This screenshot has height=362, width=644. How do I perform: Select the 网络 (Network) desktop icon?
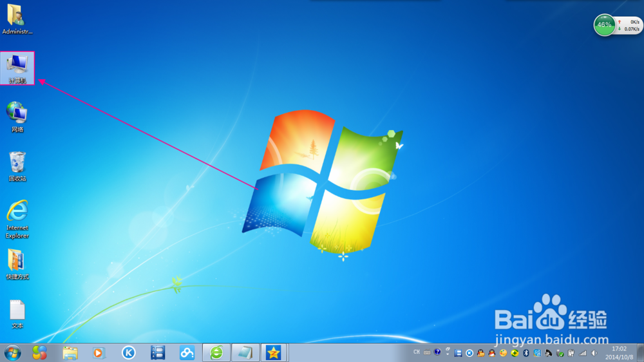17,117
